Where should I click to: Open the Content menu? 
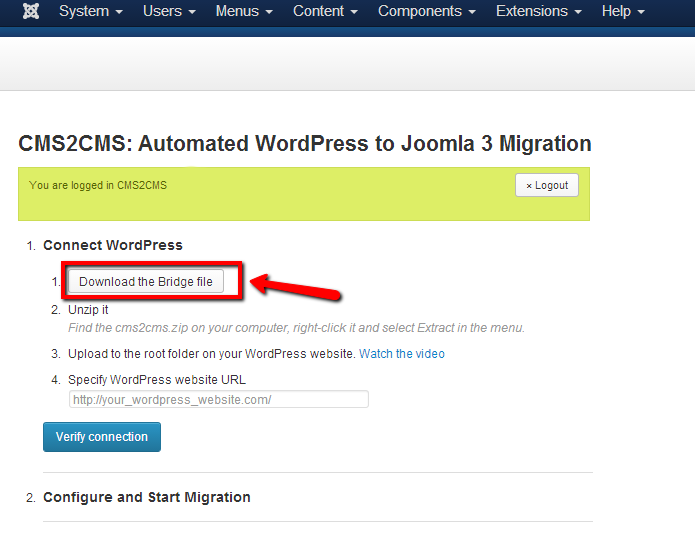pyautogui.click(x=325, y=11)
